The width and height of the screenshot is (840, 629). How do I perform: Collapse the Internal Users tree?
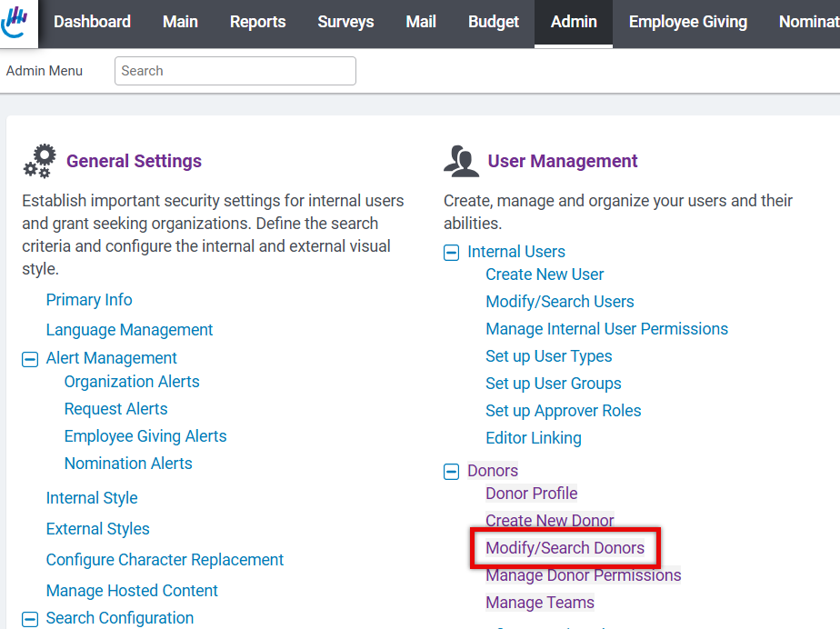click(x=452, y=253)
